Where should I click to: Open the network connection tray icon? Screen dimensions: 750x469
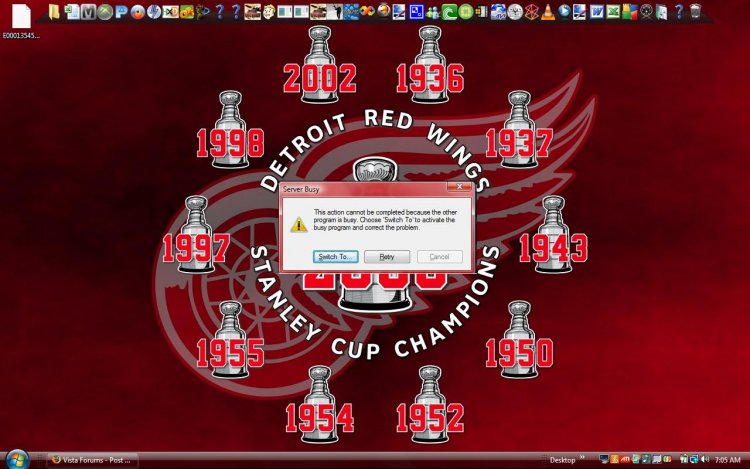pos(694,459)
